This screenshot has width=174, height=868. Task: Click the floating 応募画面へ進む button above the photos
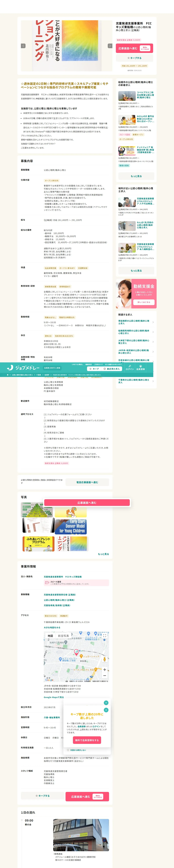pos(87,503)
